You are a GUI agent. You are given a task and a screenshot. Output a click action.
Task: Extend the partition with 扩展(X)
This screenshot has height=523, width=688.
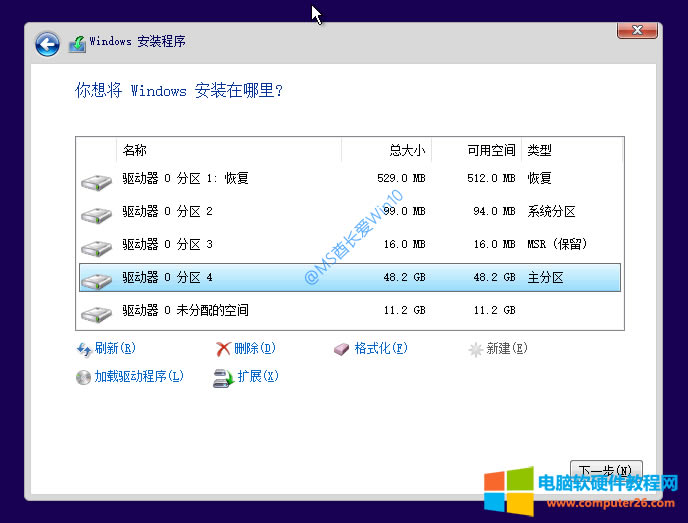point(258,376)
